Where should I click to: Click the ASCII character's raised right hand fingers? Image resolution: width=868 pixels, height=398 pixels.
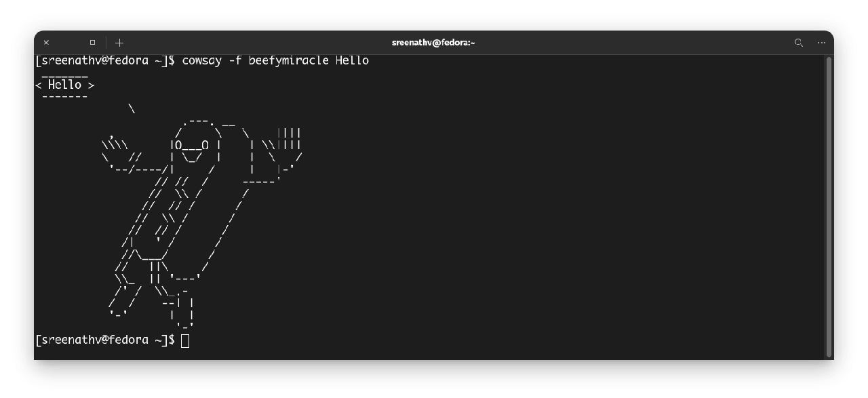(x=290, y=139)
